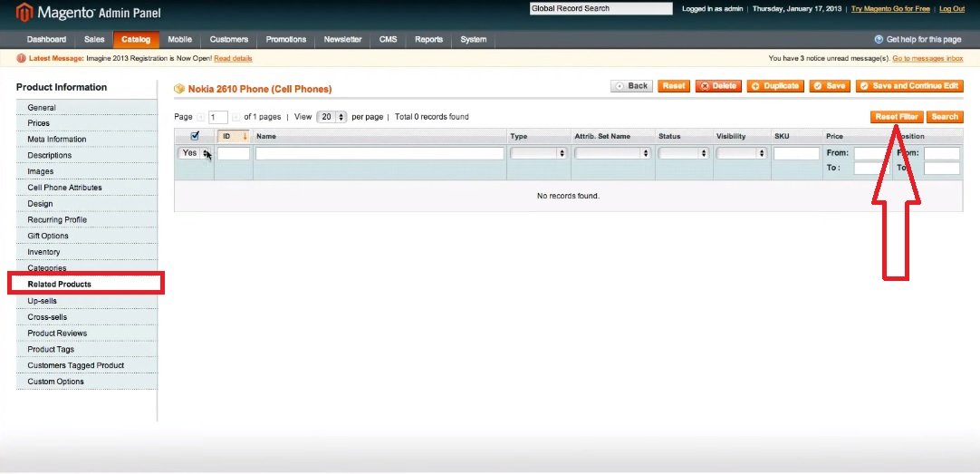Click the ID filter input field
Screen dimensions: 980x474
[234, 154]
